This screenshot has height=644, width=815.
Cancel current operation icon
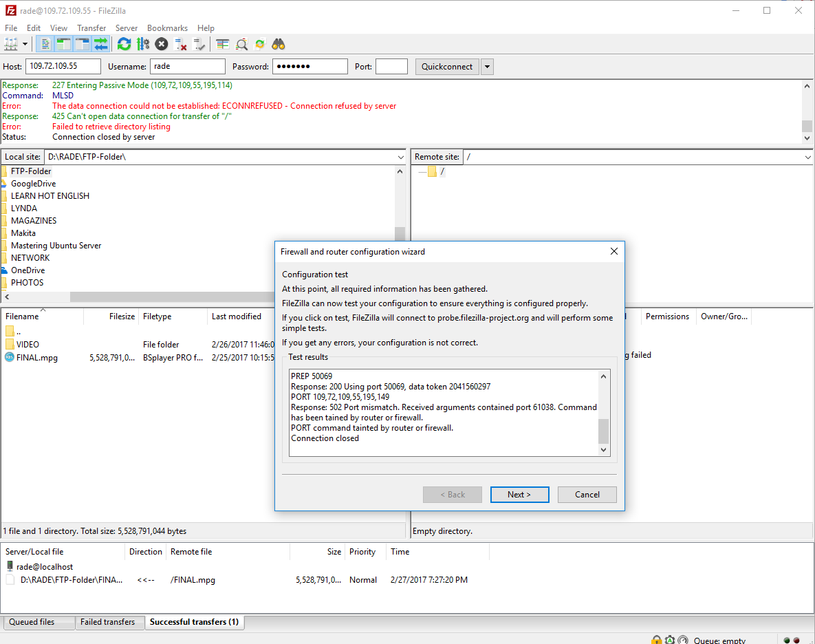pos(162,44)
